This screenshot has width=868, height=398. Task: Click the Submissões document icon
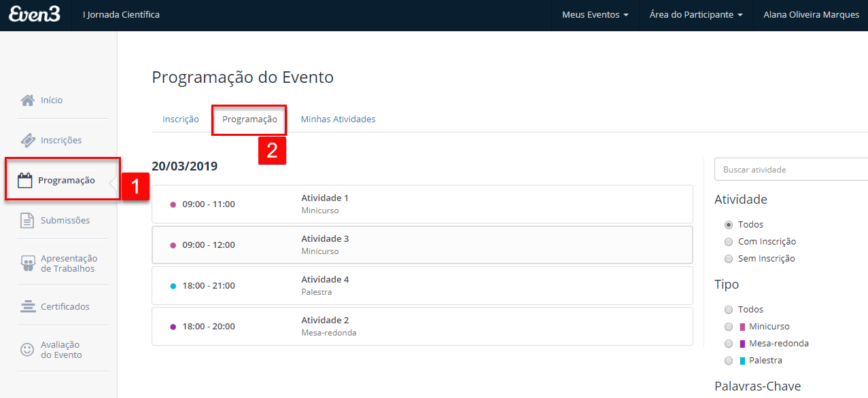click(x=27, y=221)
